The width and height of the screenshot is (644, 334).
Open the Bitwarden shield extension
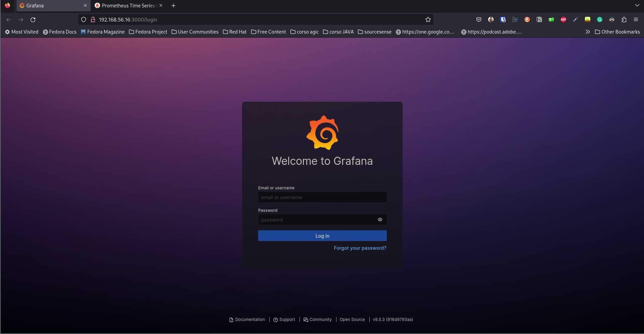[x=503, y=19]
